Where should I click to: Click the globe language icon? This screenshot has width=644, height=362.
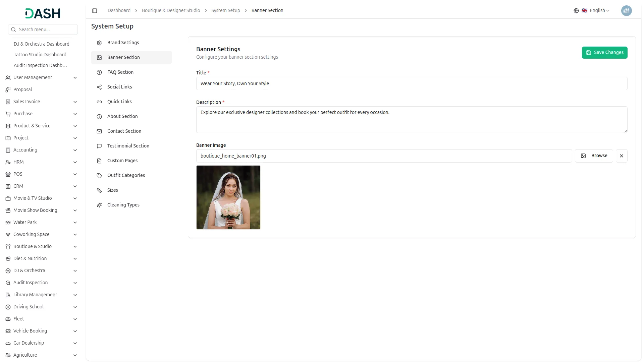576,11
